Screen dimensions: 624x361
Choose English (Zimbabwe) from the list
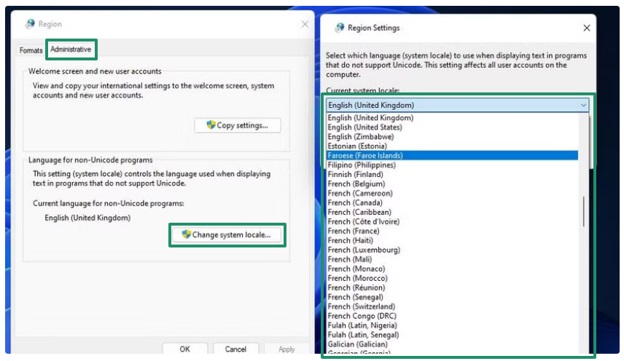(452, 137)
